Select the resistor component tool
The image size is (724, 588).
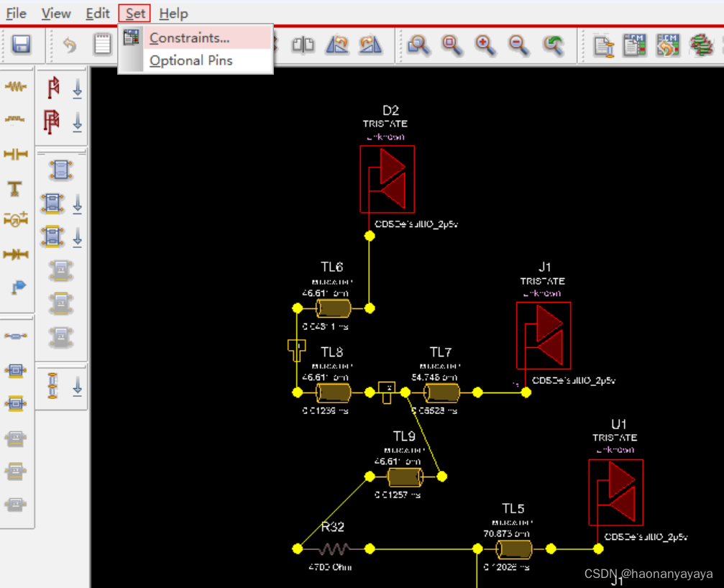pyautogui.click(x=16, y=86)
